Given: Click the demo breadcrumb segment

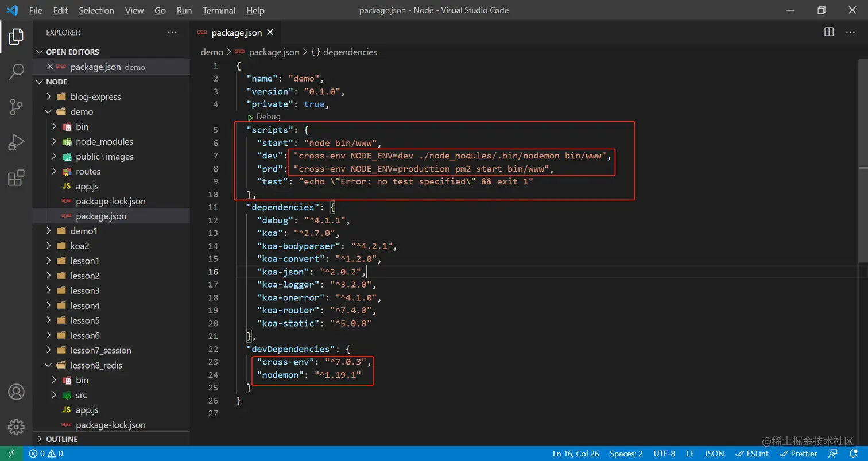Looking at the screenshot, I should 212,52.
